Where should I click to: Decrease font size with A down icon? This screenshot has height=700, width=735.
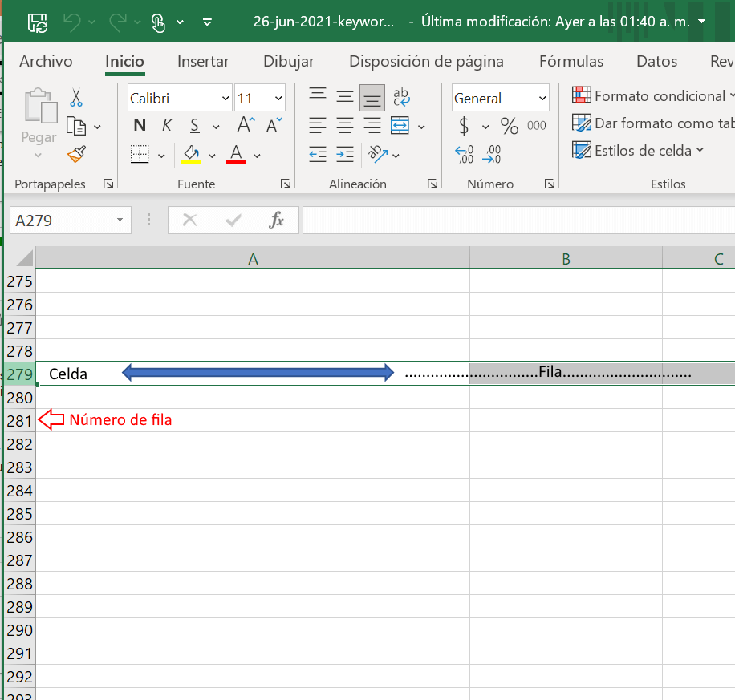pyautogui.click(x=274, y=124)
